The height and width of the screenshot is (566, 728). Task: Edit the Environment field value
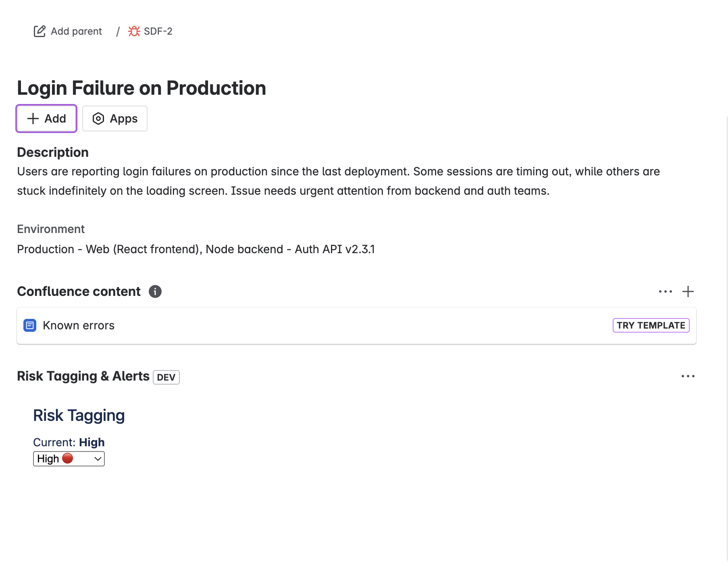click(x=196, y=249)
